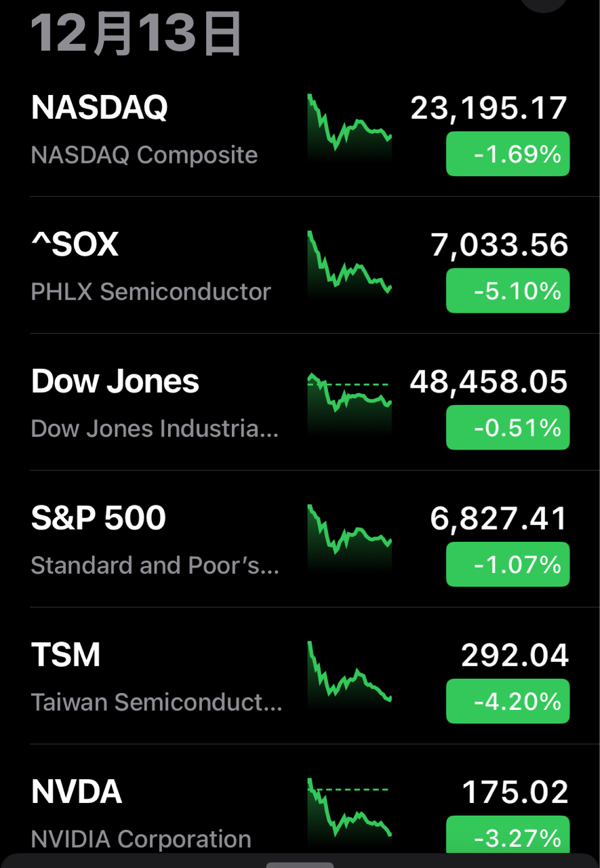The width and height of the screenshot is (600, 868).
Task: Toggle the S&P 500 -1.07% badge
Action: click(x=507, y=565)
